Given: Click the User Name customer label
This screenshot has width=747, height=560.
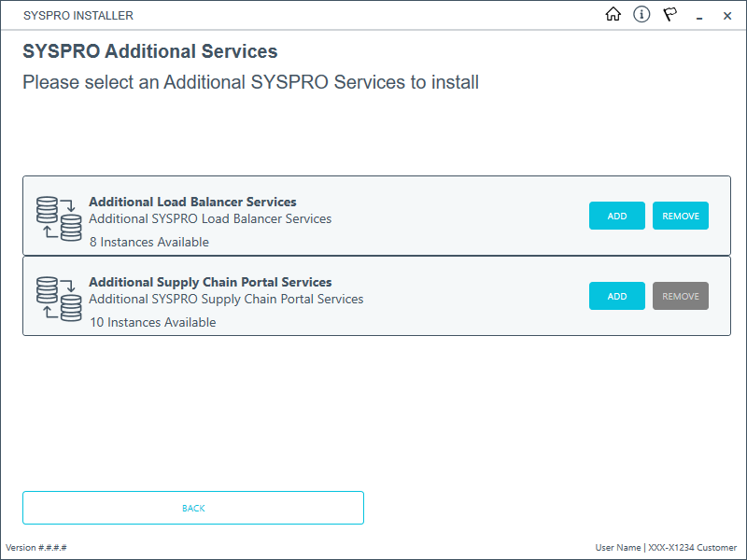Looking at the screenshot, I should (x=666, y=548).
